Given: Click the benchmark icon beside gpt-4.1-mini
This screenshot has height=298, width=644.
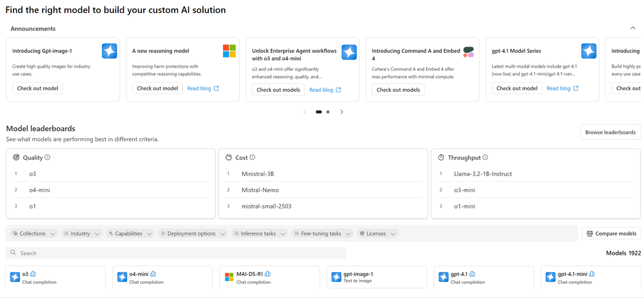Looking at the screenshot, I should pyautogui.click(x=592, y=274).
